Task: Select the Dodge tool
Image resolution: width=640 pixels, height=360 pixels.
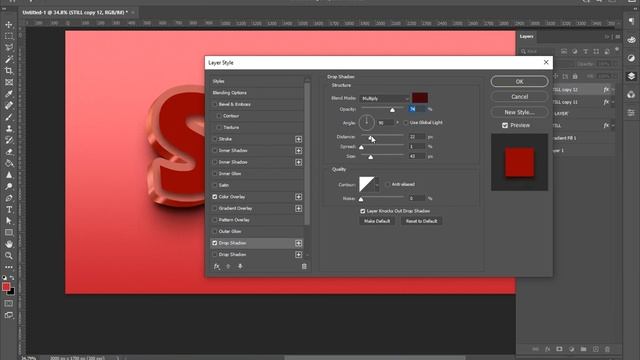Action: point(9,186)
